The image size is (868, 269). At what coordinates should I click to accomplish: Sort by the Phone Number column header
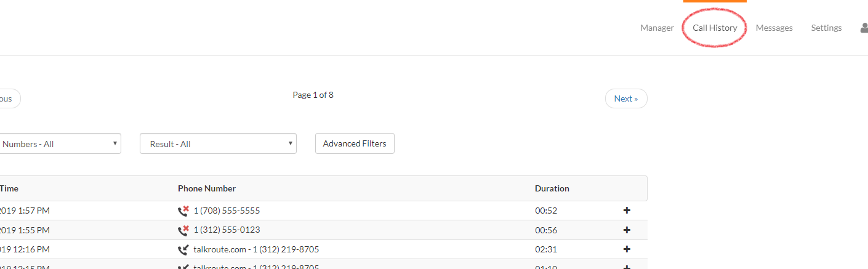coord(207,188)
